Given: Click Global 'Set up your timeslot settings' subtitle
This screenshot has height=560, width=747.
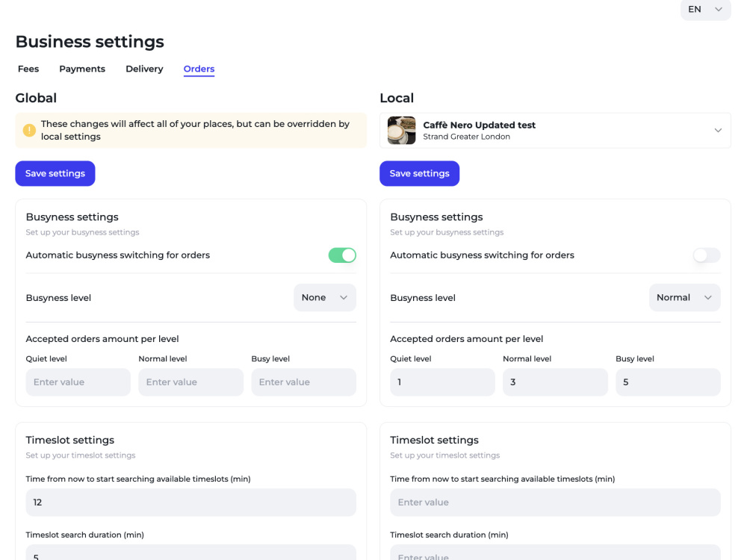Looking at the screenshot, I should (x=81, y=455).
